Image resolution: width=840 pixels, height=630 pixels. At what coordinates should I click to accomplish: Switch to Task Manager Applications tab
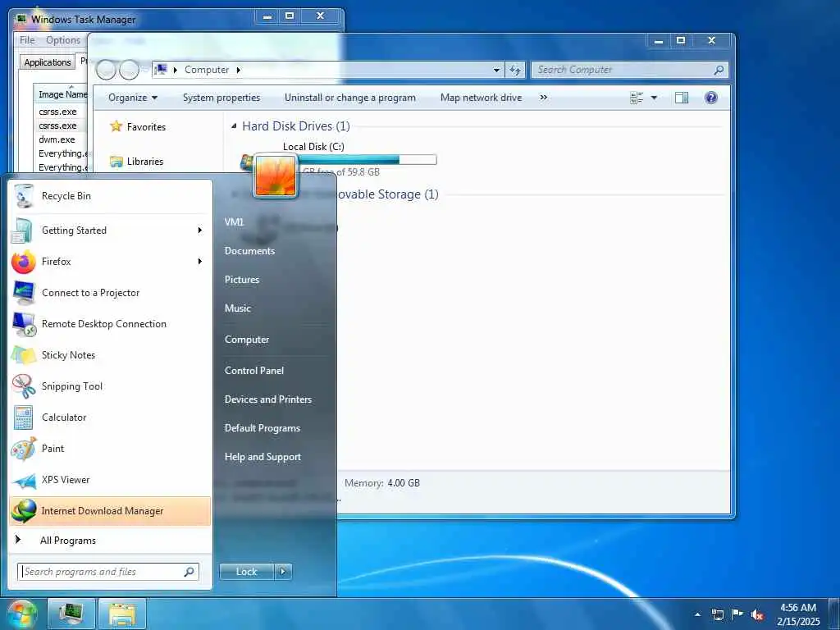(x=47, y=62)
